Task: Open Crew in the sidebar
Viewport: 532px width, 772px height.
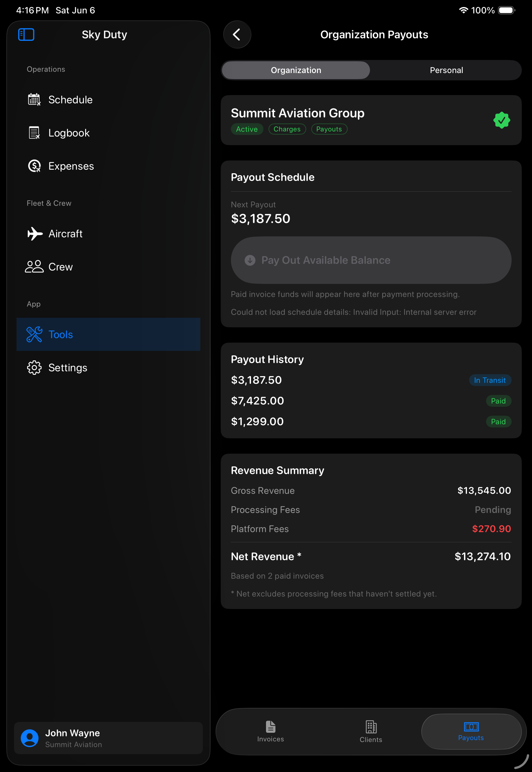Action: click(x=108, y=267)
